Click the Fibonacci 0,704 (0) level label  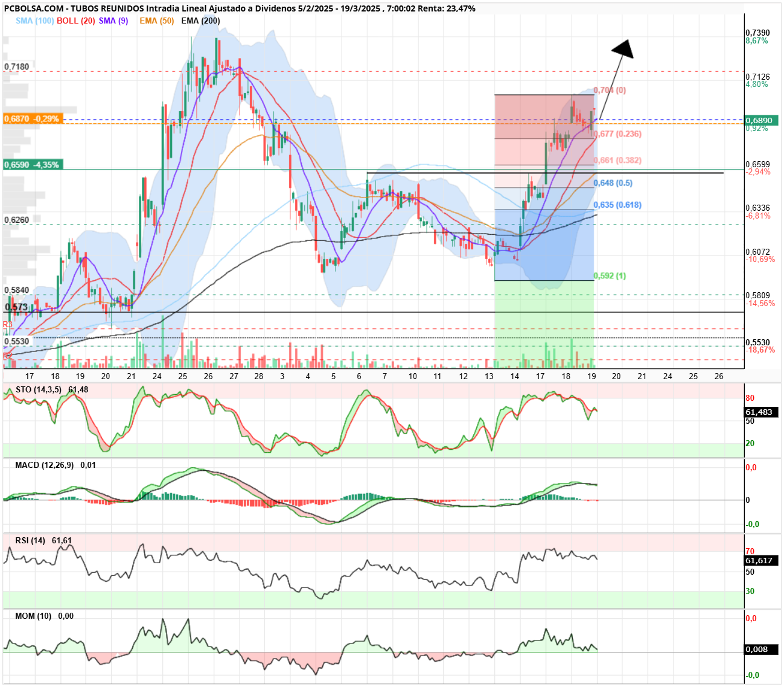(610, 90)
